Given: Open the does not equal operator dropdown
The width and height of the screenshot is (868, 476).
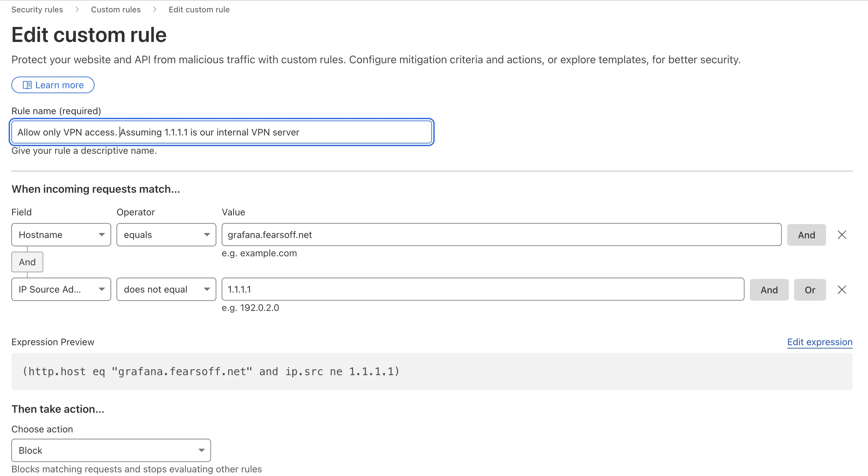Looking at the screenshot, I should click(x=166, y=290).
